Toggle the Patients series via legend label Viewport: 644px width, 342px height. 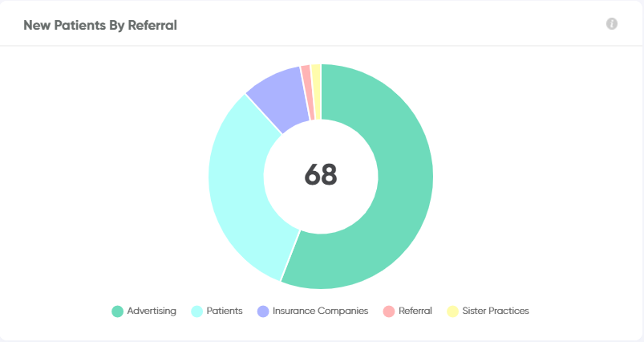[x=225, y=311]
